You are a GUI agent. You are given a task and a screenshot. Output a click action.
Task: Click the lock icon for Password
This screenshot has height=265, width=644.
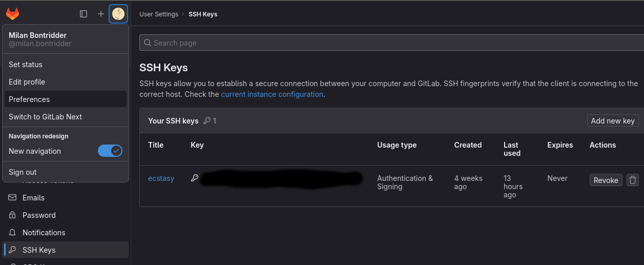coord(12,215)
